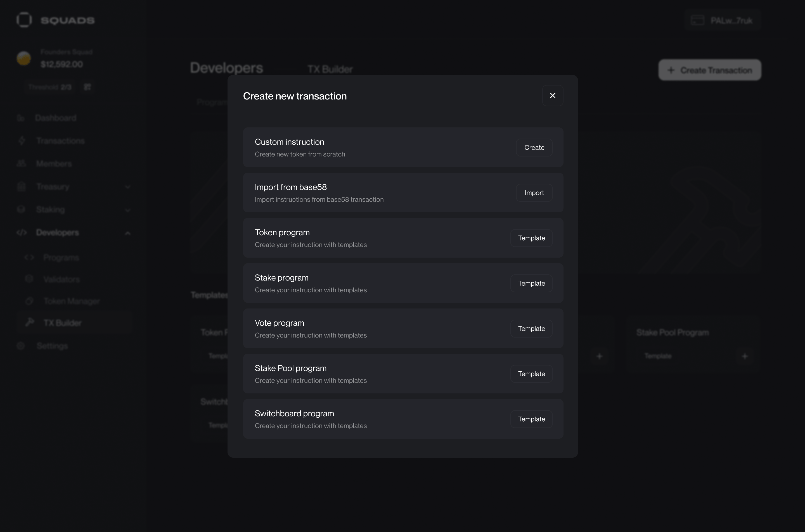Open Template for Stake Pool program
This screenshot has width=805, height=532.
[531, 374]
